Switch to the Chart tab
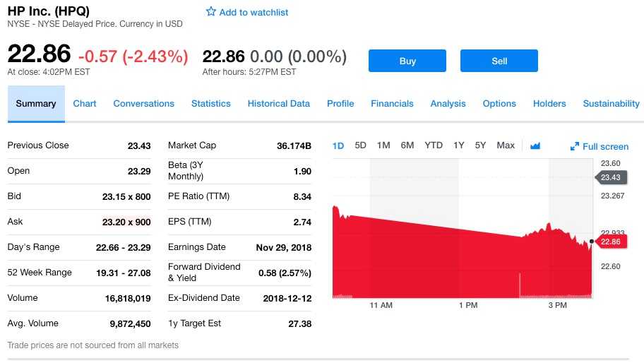 click(85, 104)
